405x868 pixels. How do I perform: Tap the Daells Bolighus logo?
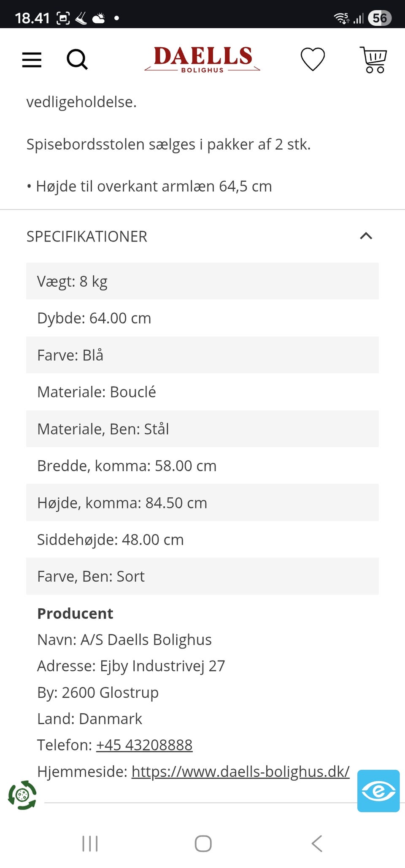(202, 59)
